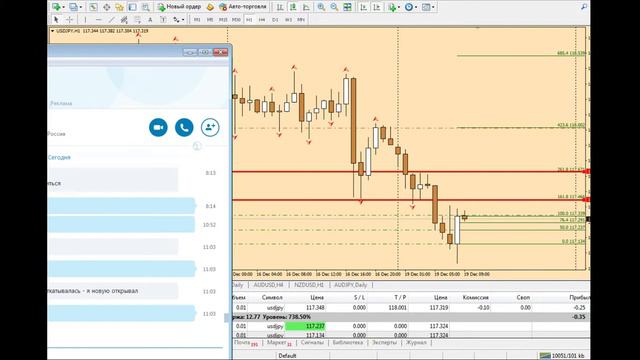This screenshot has height=360, width=640.
Task: Select the text tool A
Action: 150,20
